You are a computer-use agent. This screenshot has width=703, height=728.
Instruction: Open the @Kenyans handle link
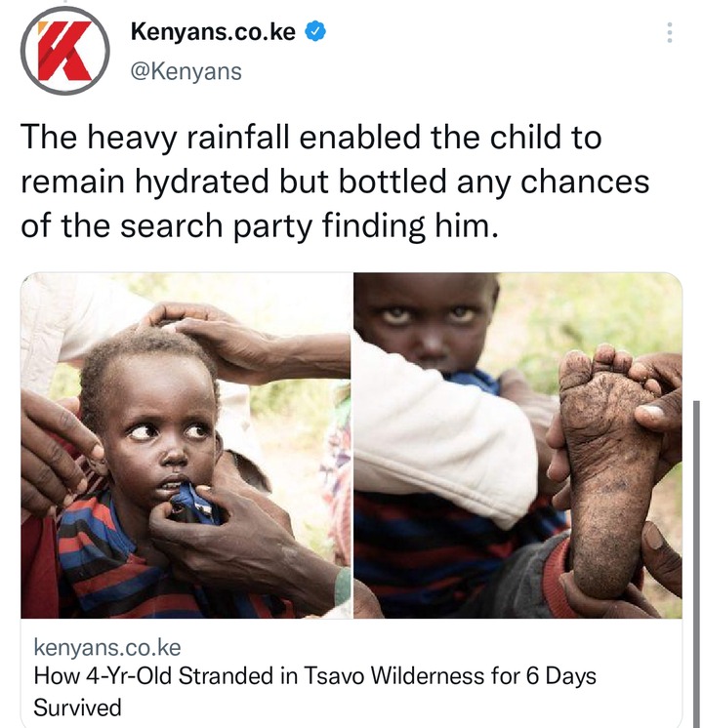point(186,71)
